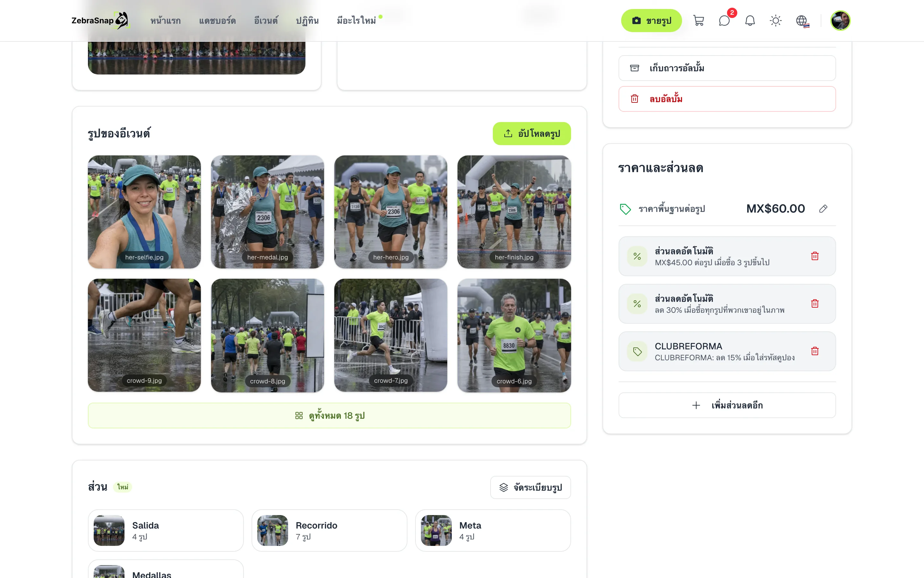Delete the MX$45.00 per photo discount
This screenshot has height=578, width=924.
click(x=815, y=256)
